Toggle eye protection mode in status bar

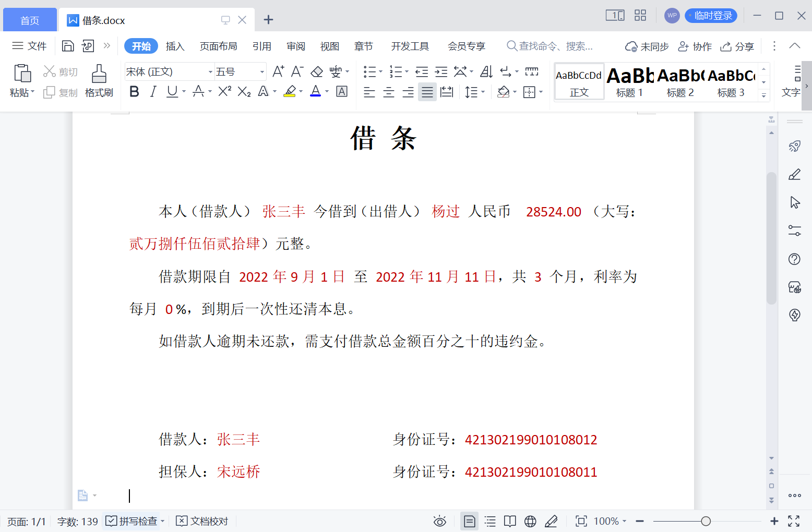click(439, 521)
